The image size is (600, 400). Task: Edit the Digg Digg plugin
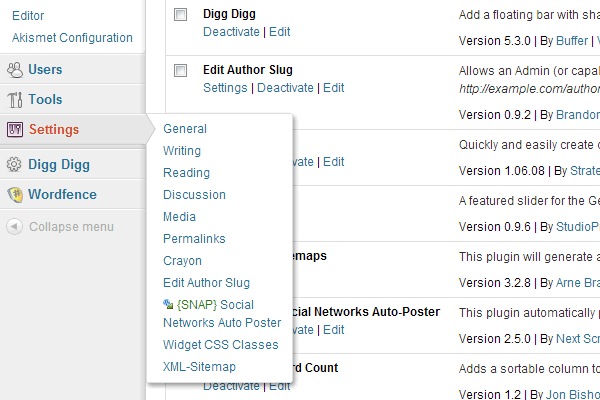pyautogui.click(x=280, y=32)
